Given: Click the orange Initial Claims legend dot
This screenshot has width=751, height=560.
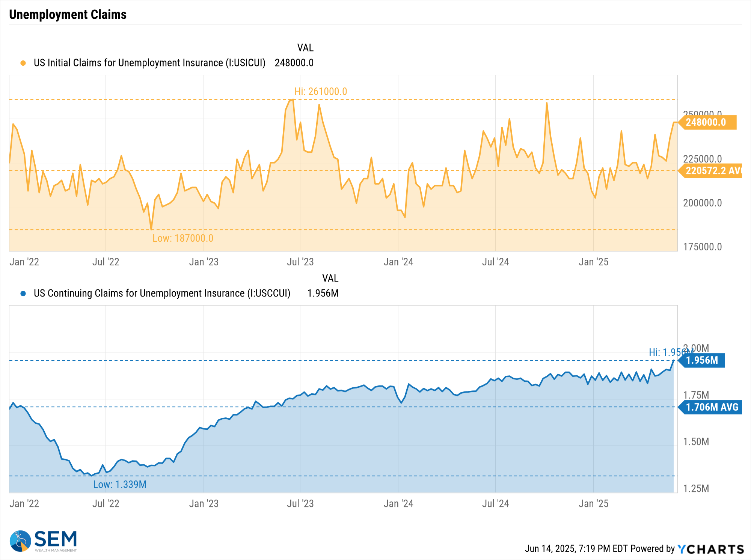Looking at the screenshot, I should (x=23, y=63).
